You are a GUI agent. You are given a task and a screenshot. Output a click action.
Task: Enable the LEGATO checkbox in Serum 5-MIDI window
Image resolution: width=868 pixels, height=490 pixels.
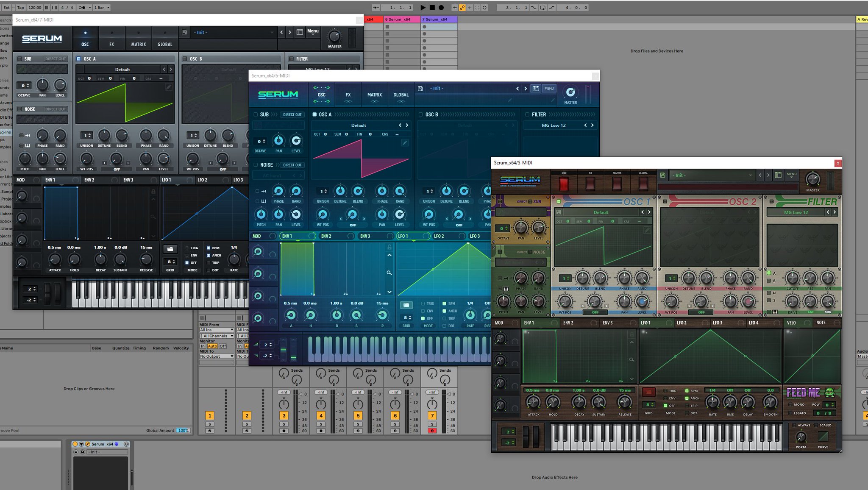pos(790,413)
